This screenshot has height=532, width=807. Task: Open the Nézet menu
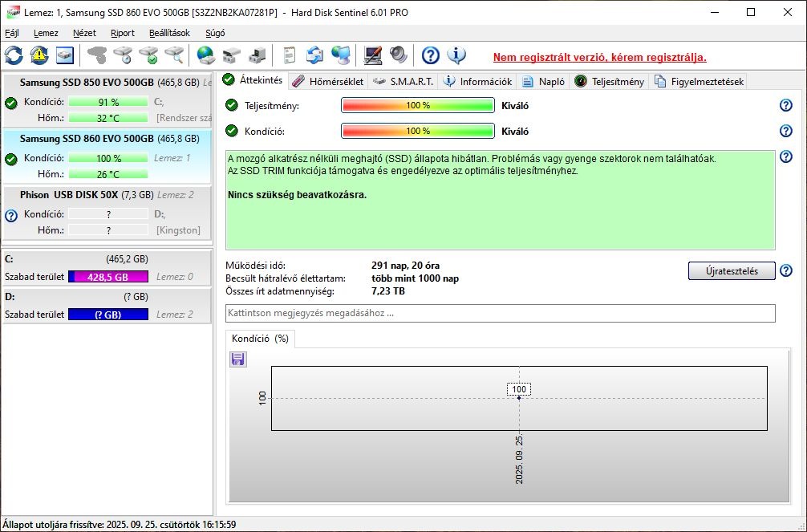coord(84,33)
